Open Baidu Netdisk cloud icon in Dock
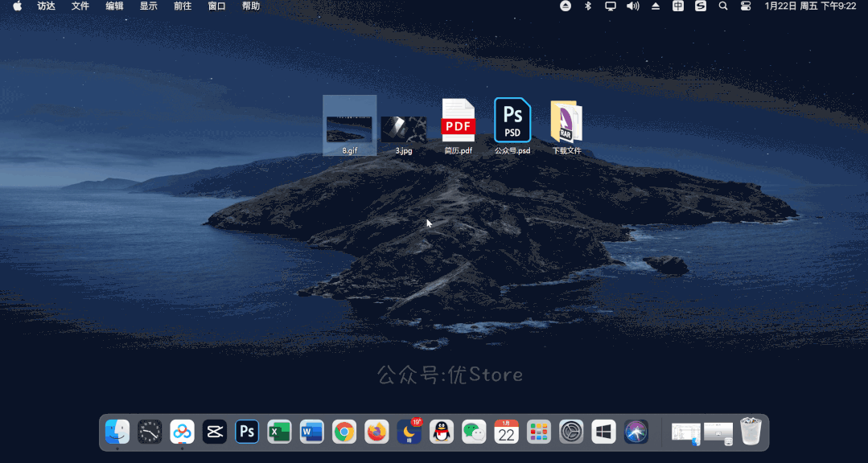The image size is (868, 463). click(182, 432)
